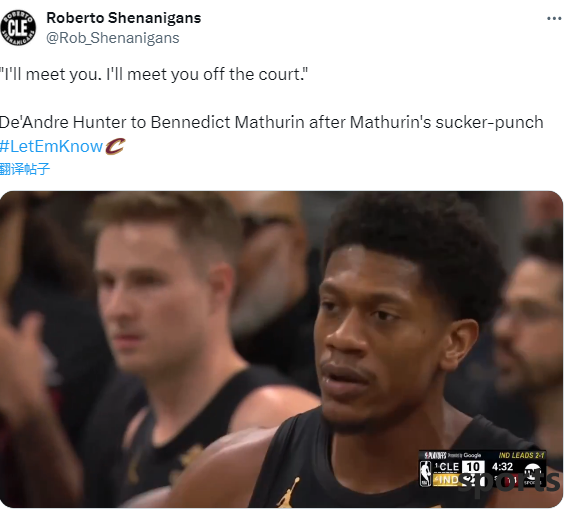Click the CLE score of 10

pos(473,467)
